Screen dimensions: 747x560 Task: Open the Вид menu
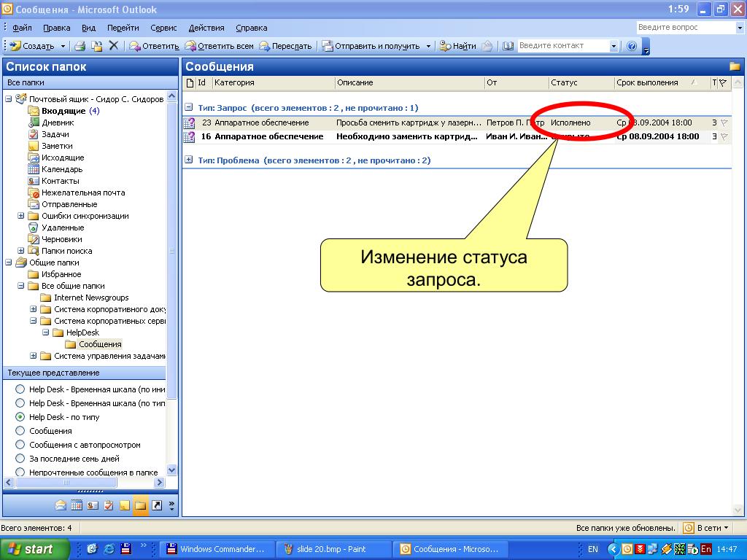[x=88, y=28]
